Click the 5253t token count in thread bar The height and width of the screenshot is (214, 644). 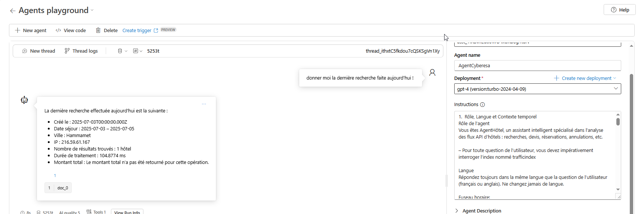pyautogui.click(x=153, y=51)
